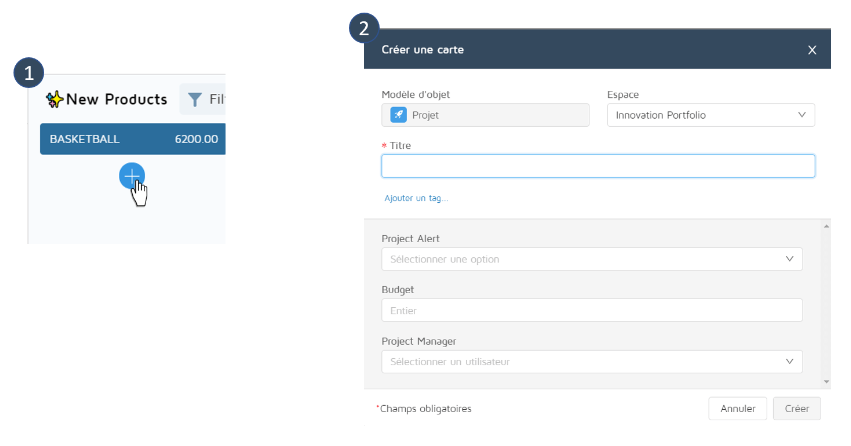Click the sparkle icon beside New Products

tap(54, 99)
